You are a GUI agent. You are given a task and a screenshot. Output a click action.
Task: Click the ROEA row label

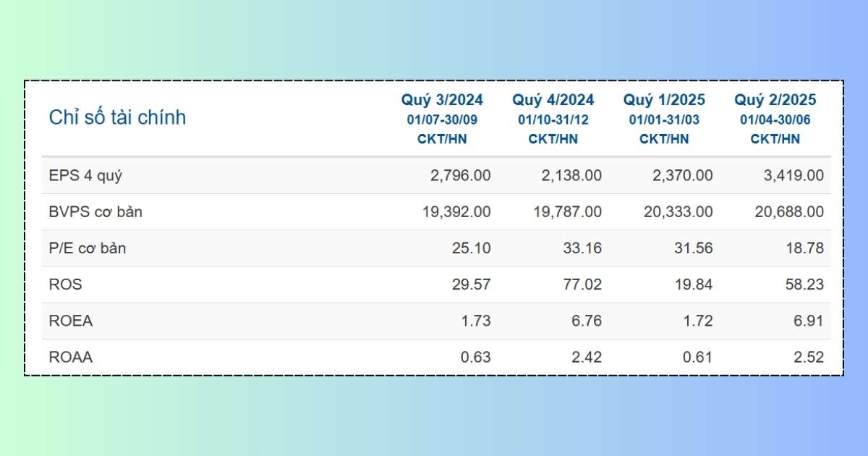click(x=71, y=321)
